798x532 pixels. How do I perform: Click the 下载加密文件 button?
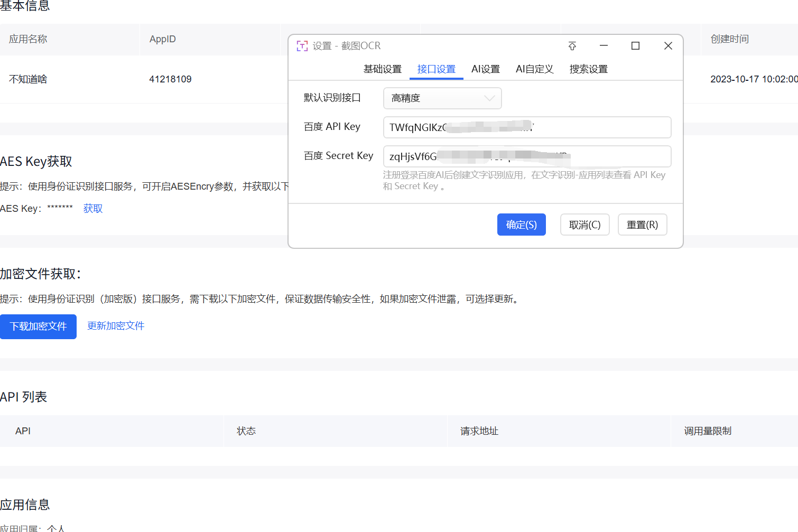point(38,326)
